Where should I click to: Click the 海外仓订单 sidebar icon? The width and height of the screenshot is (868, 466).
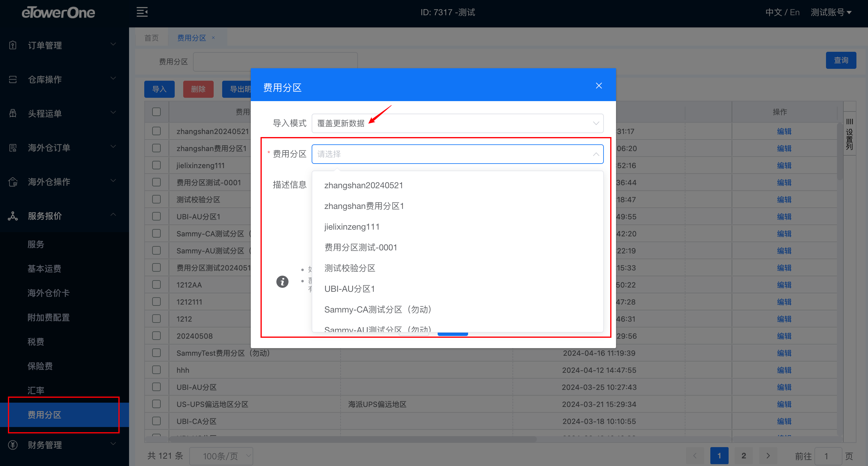[x=13, y=148]
